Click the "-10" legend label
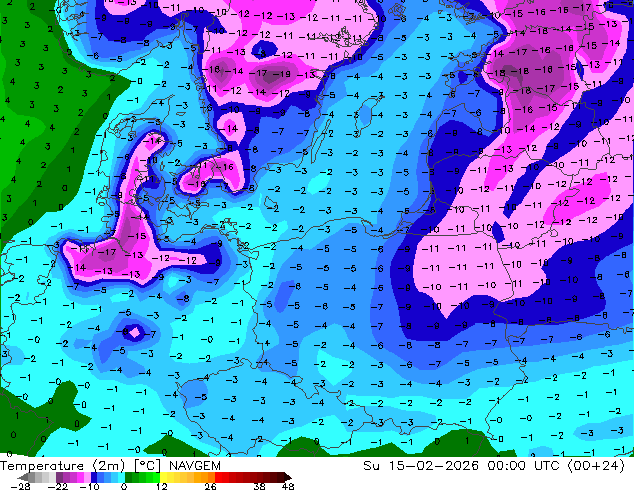 point(89,486)
